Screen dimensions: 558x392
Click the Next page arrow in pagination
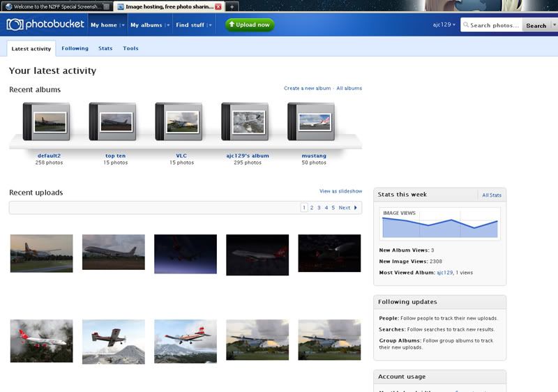[356, 208]
